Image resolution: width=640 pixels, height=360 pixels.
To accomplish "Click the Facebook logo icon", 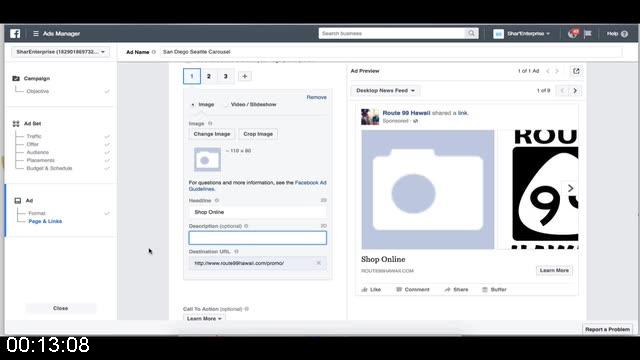I will tap(15, 33).
